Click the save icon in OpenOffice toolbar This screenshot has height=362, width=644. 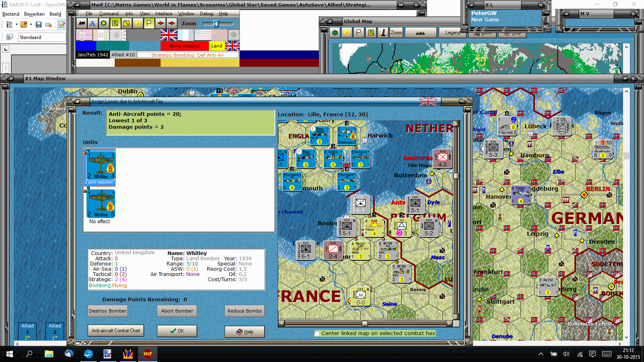[39, 25]
